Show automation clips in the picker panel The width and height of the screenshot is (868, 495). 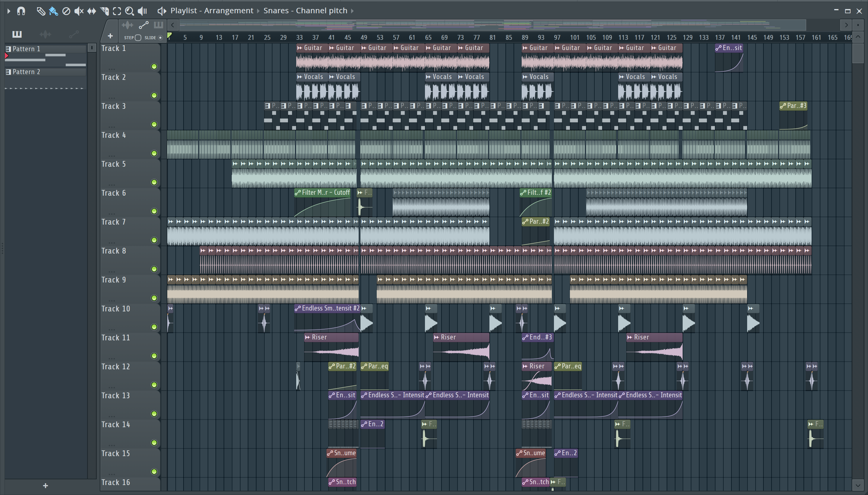pyautogui.click(x=74, y=34)
